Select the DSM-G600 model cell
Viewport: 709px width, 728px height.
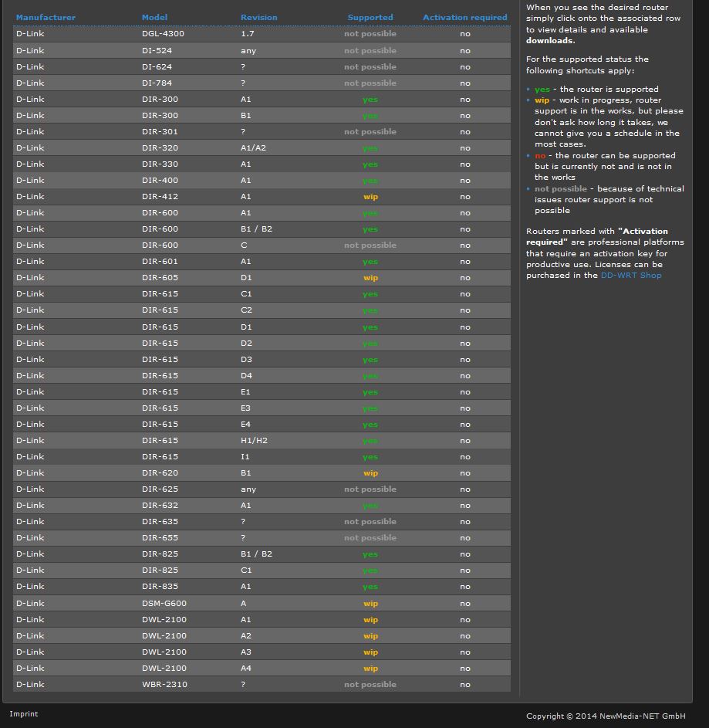click(164, 604)
